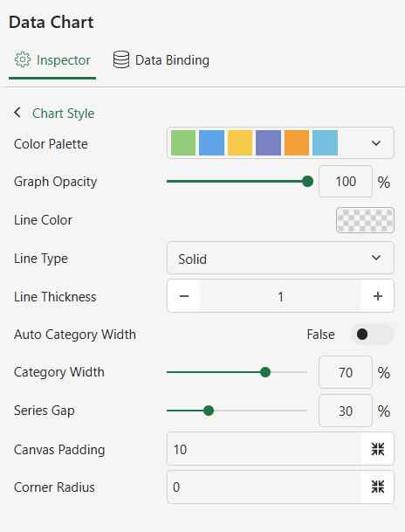
Task: Click the Canvas Padding input field
Action: 264,449
